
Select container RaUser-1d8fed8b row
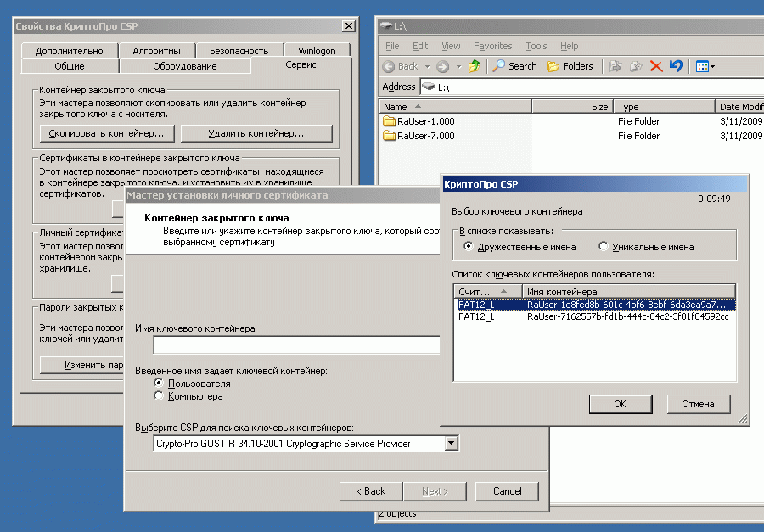pyautogui.click(x=594, y=305)
